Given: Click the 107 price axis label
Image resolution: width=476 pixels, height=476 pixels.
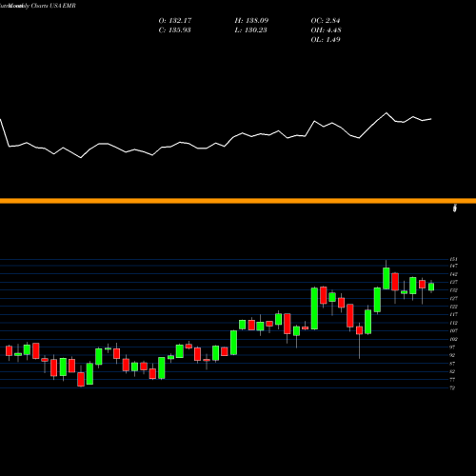Looking at the screenshot, I should tap(453, 330).
